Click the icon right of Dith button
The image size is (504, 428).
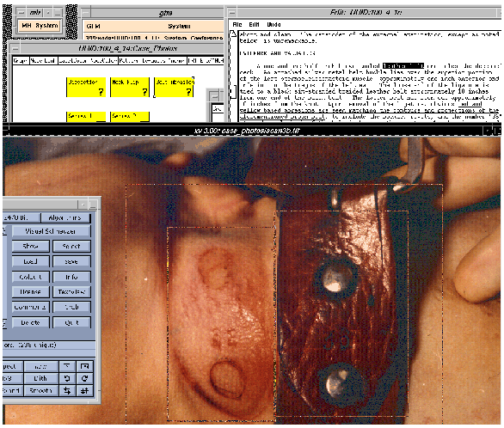tap(67, 378)
